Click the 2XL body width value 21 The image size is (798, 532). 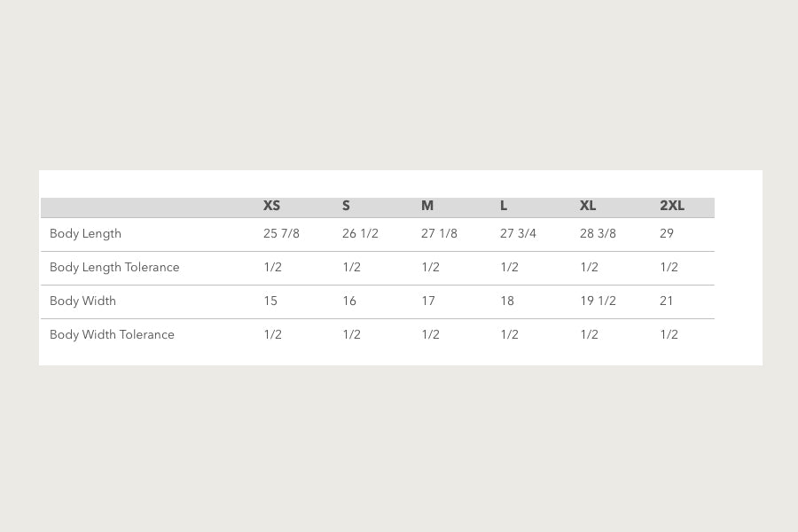coord(667,301)
